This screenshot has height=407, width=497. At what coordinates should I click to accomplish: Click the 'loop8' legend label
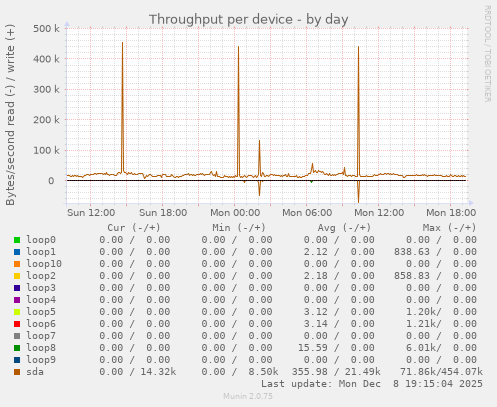(x=41, y=348)
